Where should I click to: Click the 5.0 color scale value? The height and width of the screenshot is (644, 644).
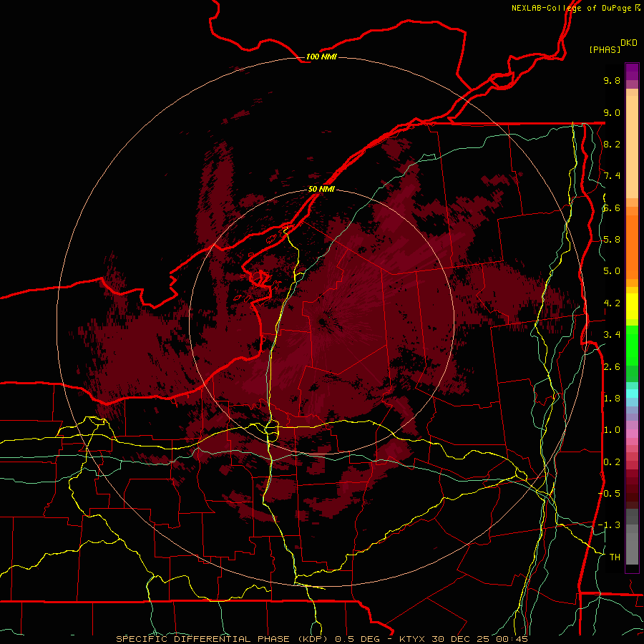pyautogui.click(x=612, y=271)
